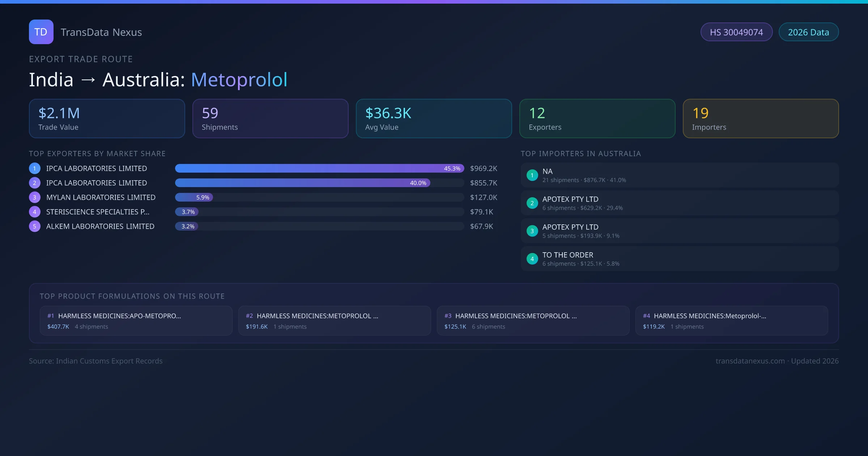Click rank 4 badge beside Steriscience Specialties
The image size is (868, 456).
coord(34,212)
